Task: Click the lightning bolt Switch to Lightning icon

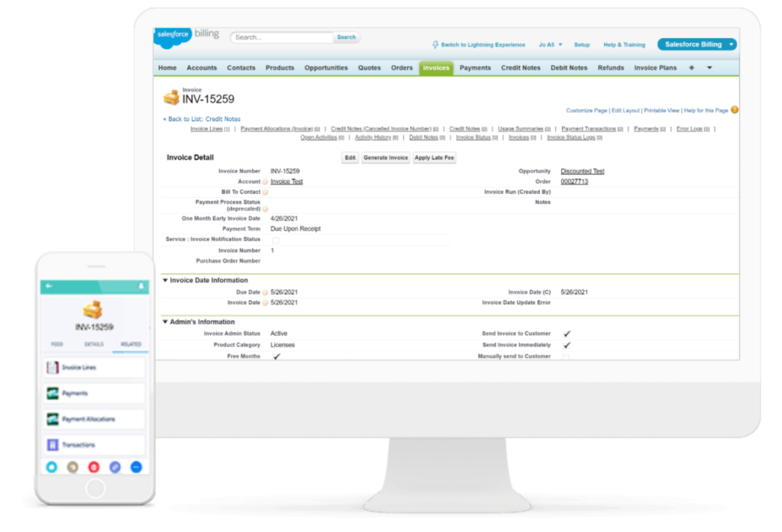Action: pos(434,44)
